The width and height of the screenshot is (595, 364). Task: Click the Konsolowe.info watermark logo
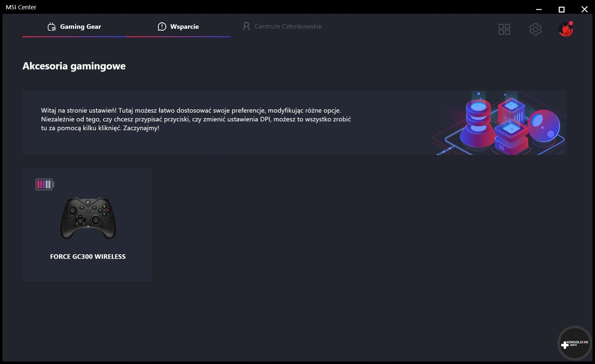pyautogui.click(x=574, y=344)
